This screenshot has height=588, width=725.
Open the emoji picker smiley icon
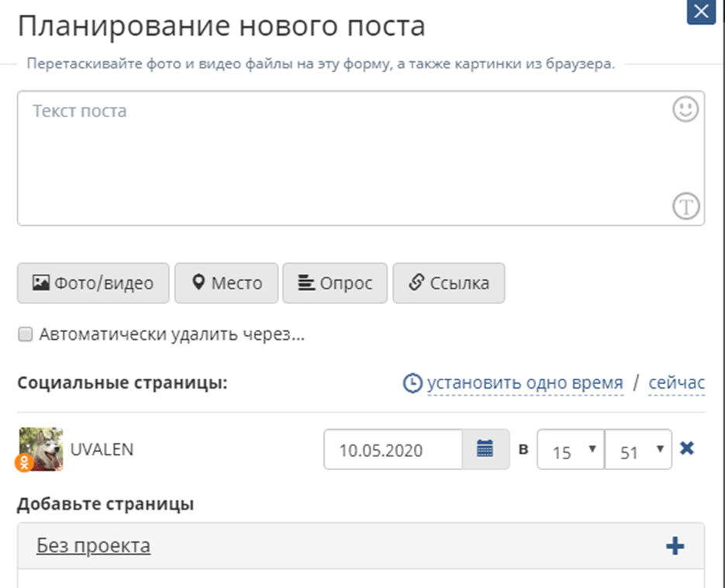(685, 109)
